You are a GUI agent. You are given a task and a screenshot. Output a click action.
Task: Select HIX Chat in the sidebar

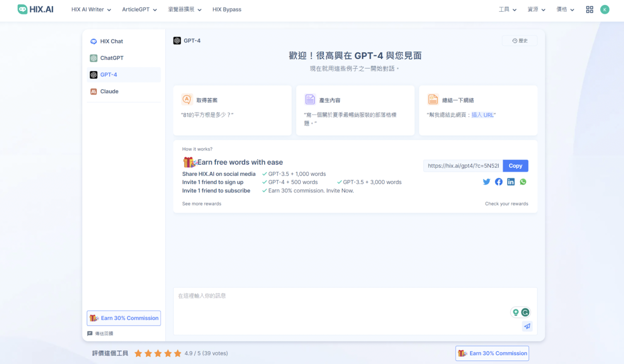(x=124, y=41)
